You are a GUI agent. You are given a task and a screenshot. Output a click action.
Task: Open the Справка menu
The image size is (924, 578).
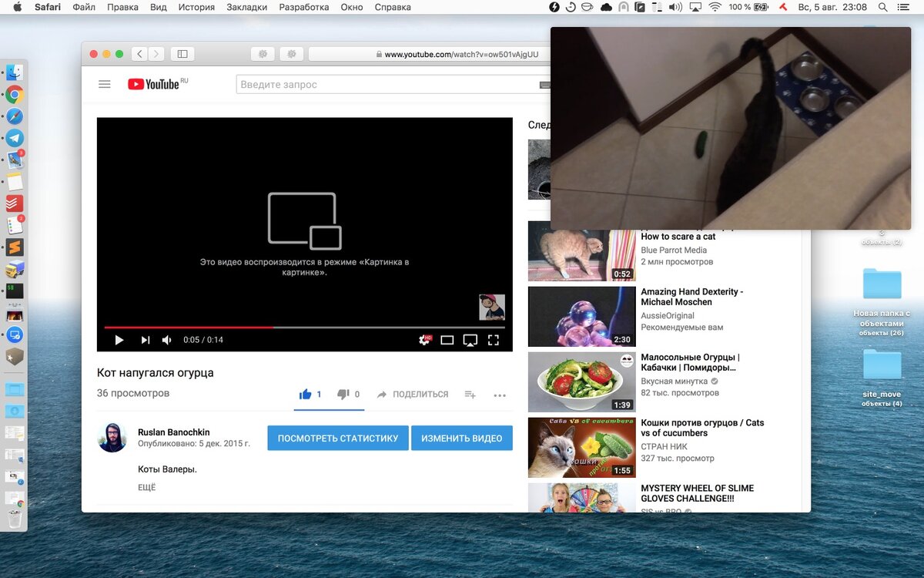(393, 7)
